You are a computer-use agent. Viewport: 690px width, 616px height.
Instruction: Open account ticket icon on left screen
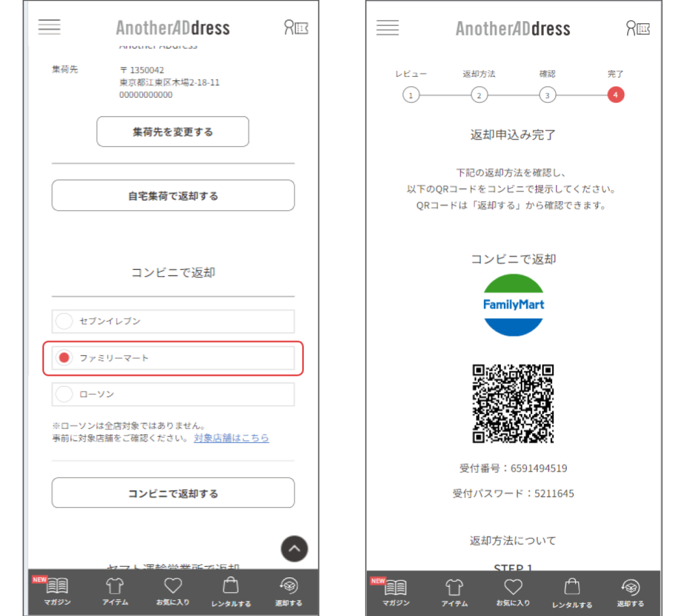pyautogui.click(x=296, y=27)
